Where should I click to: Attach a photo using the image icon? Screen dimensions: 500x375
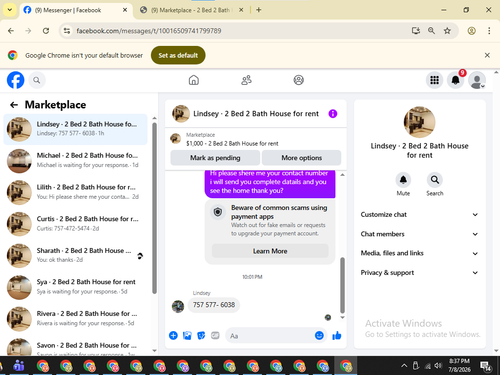tap(187, 335)
